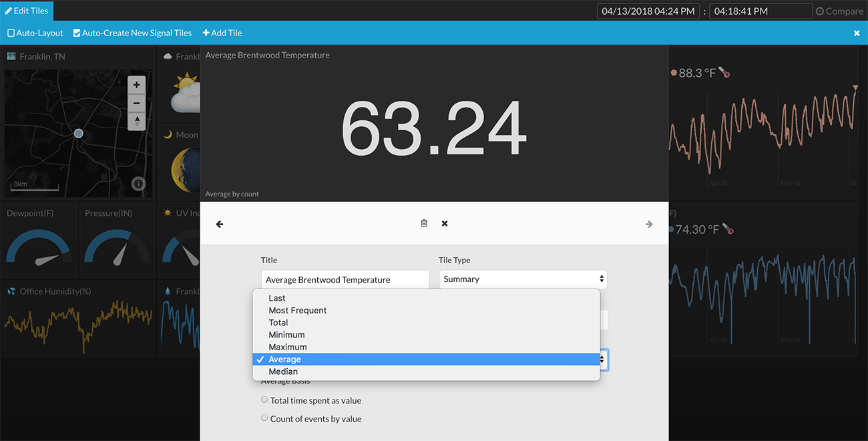
Task: Click the map info icon
Action: (138, 184)
